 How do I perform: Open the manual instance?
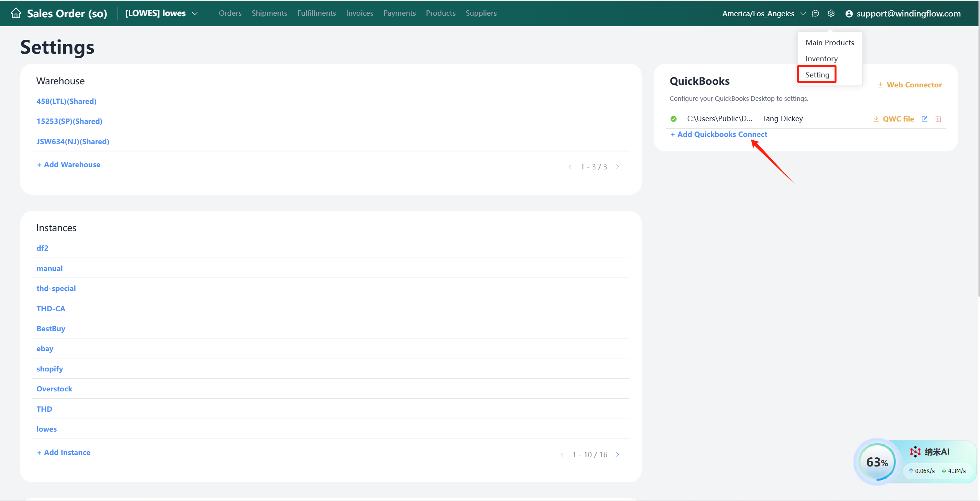pos(49,268)
